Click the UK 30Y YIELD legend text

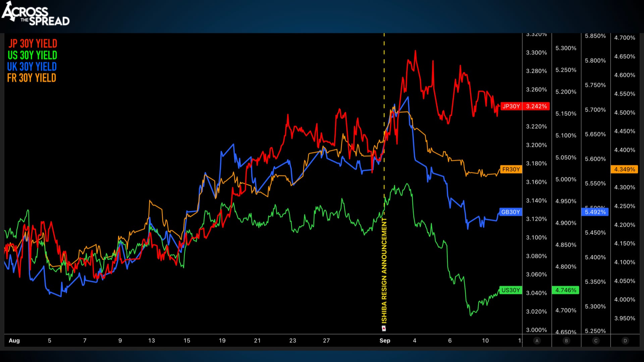32,66
